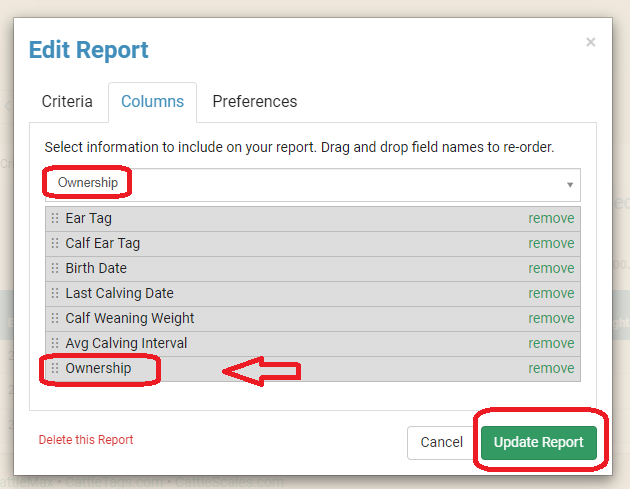Remove the Avg Calving Interval column

tap(551, 343)
